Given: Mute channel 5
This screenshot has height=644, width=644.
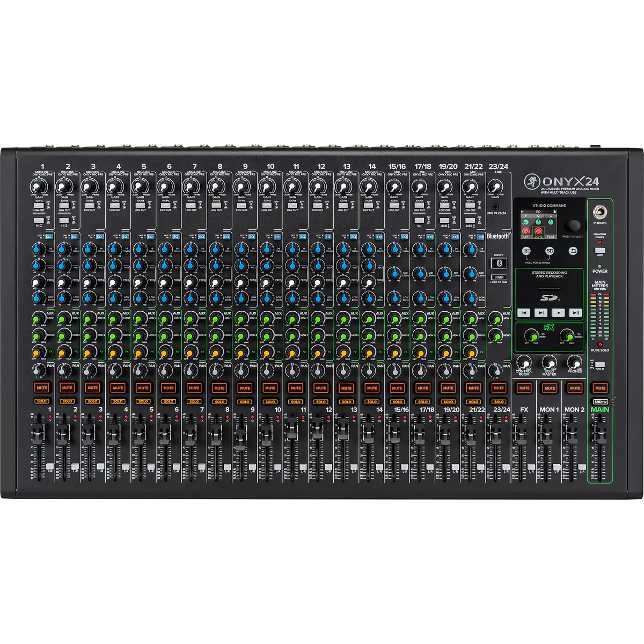Looking at the screenshot, I should point(143,387).
